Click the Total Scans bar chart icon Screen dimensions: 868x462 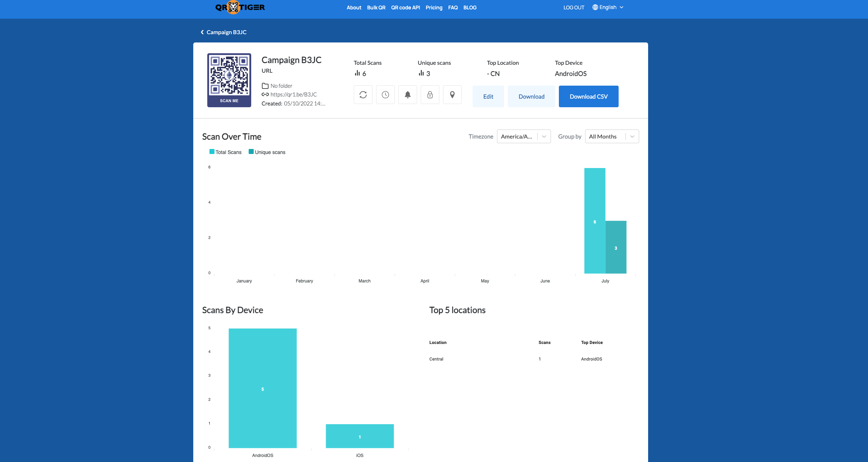click(357, 73)
